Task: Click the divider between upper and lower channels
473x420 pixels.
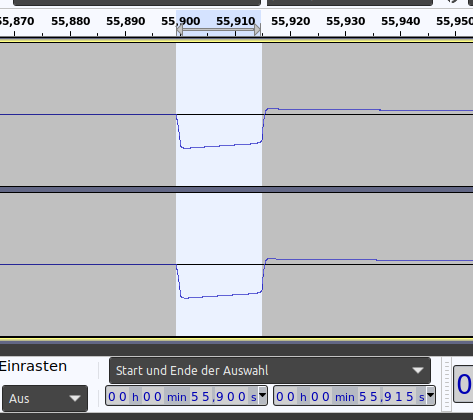Action: pos(236,190)
